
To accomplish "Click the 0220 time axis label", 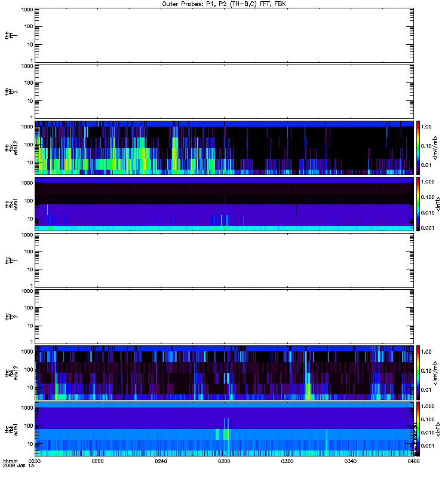I will pos(98,461).
